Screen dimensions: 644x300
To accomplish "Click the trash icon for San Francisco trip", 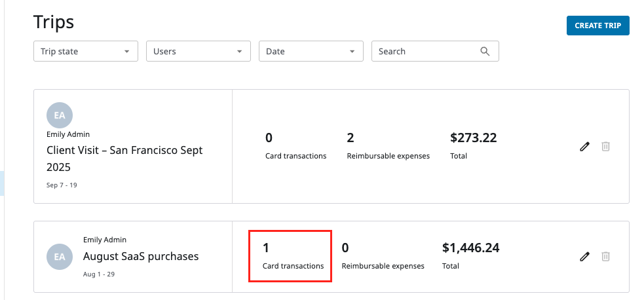I will pyautogui.click(x=605, y=147).
